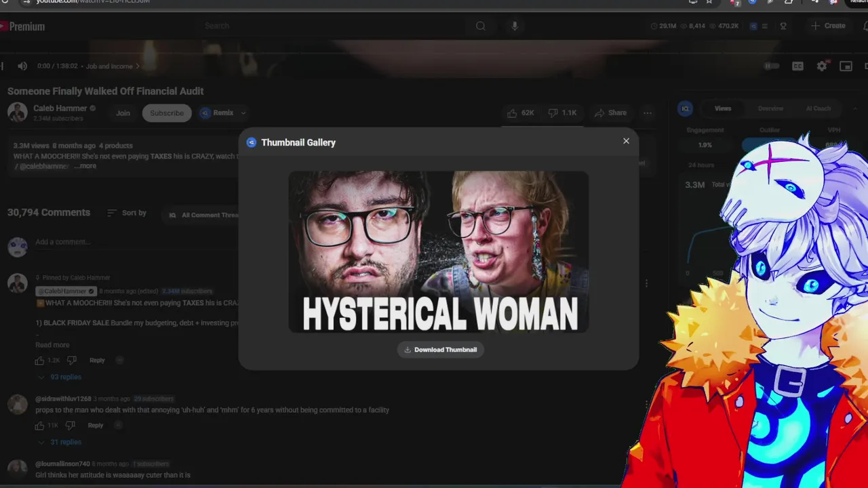This screenshot has height=488, width=868.
Task: Click the vidIQ icon in the side panel
Action: tap(685, 108)
